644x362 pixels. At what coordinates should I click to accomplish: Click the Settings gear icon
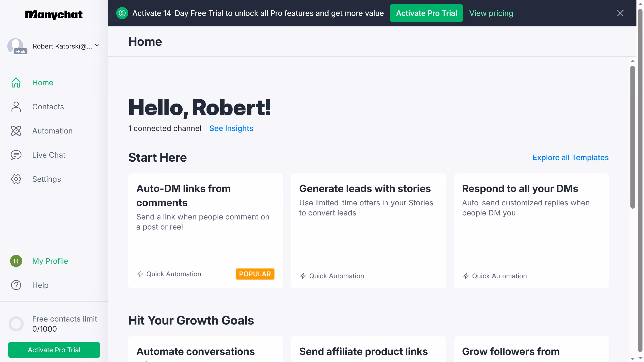pyautogui.click(x=16, y=179)
